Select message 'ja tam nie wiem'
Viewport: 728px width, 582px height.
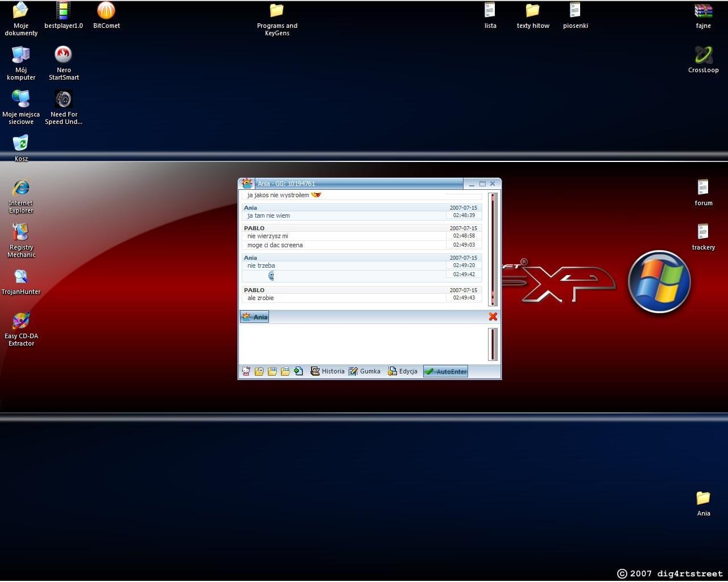pyautogui.click(x=268, y=215)
